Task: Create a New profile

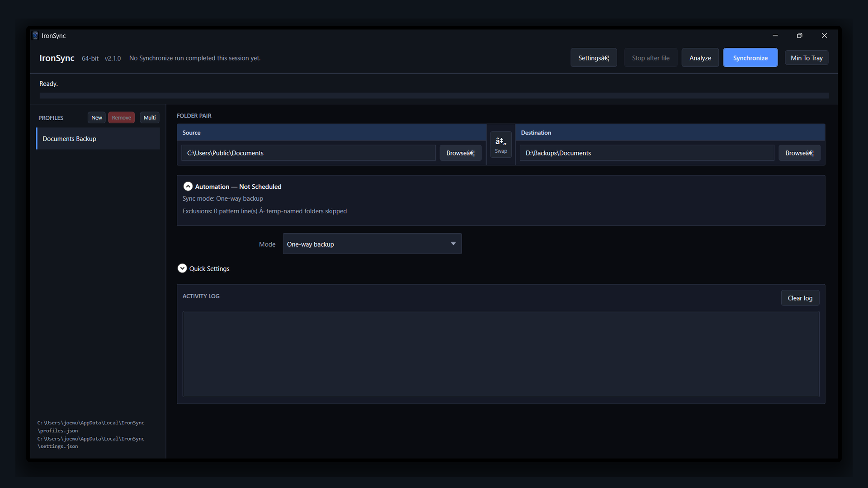Action: pos(97,117)
